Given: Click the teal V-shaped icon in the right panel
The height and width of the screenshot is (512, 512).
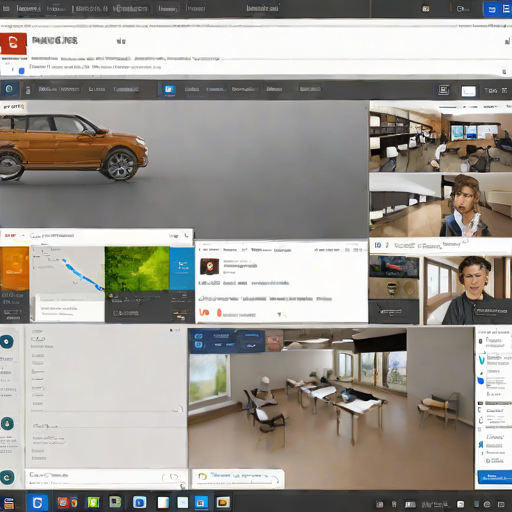Looking at the screenshot, I should [482, 360].
